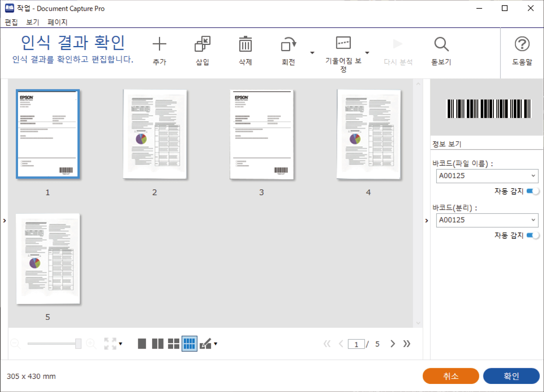Go to the last page with double arrow
Viewport: 544px width, 392px height.
click(x=407, y=344)
